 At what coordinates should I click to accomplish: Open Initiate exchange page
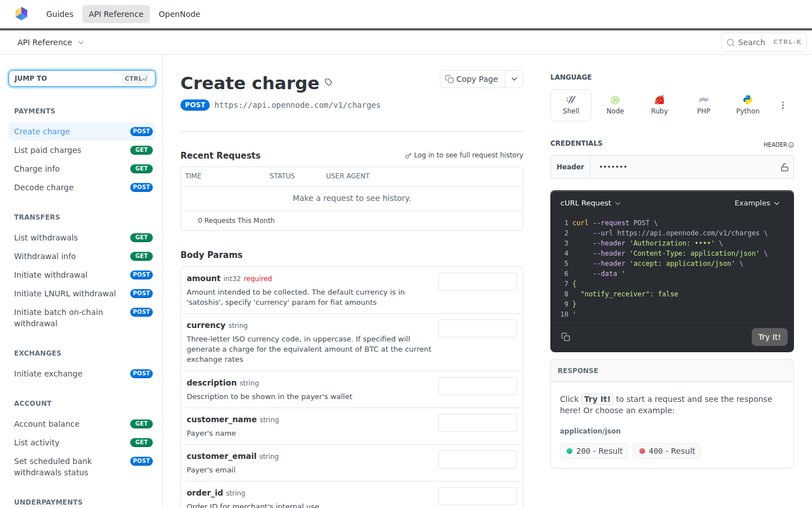(x=82, y=374)
